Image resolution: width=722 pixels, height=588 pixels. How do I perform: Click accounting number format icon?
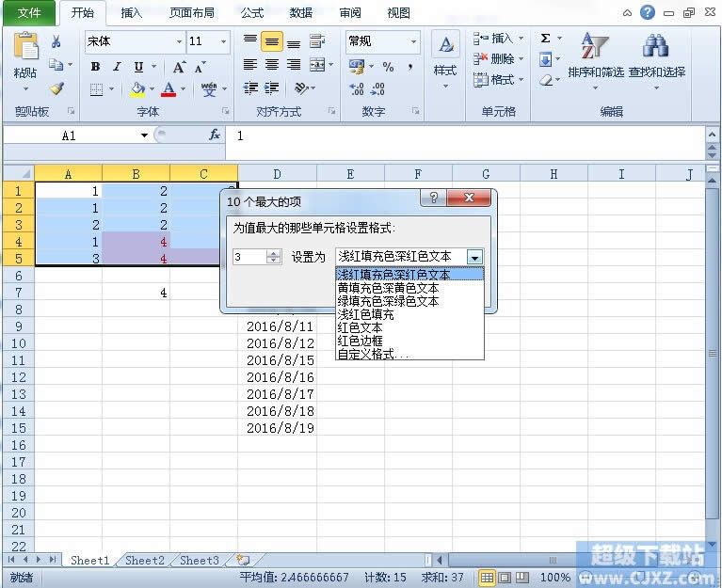tap(357, 67)
